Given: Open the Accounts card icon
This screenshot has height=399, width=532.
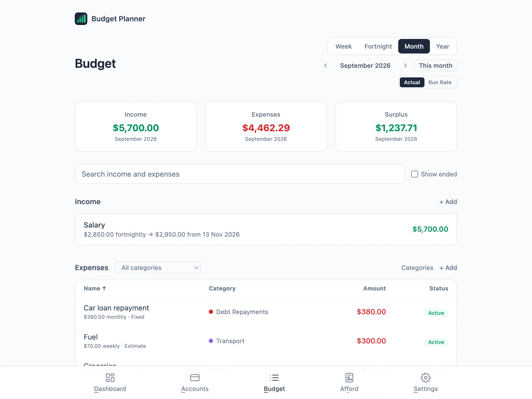Looking at the screenshot, I should 195,378.
